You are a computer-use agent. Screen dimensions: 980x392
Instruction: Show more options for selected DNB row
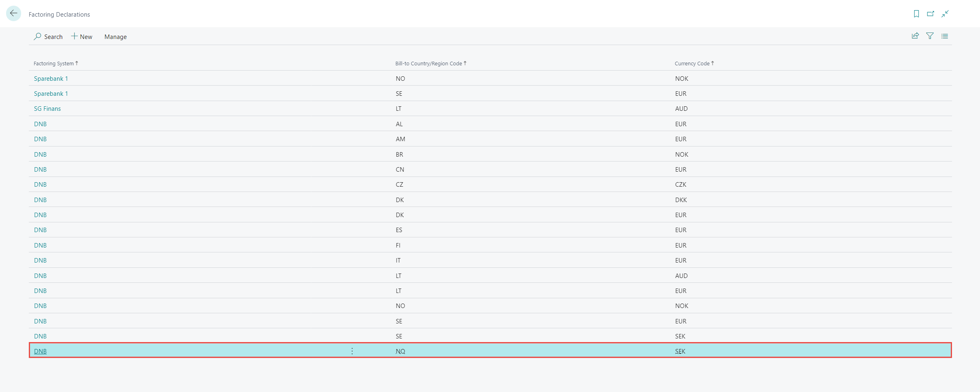tap(352, 351)
